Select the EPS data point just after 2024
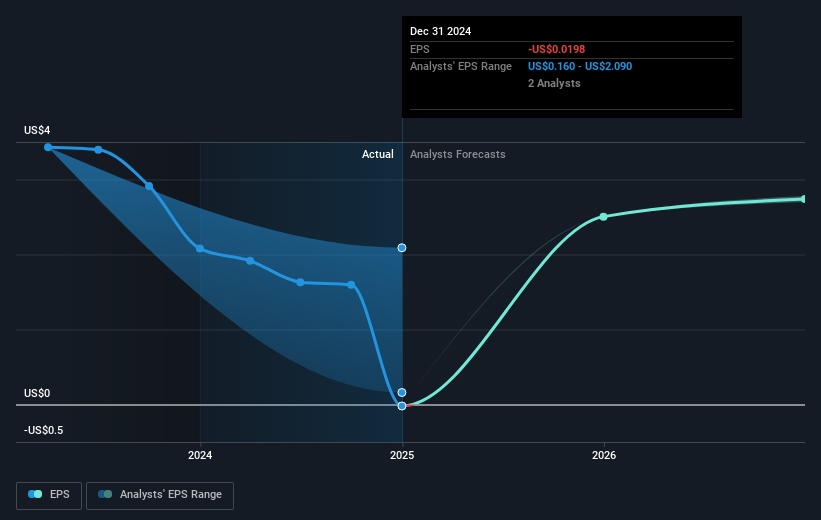 250,260
